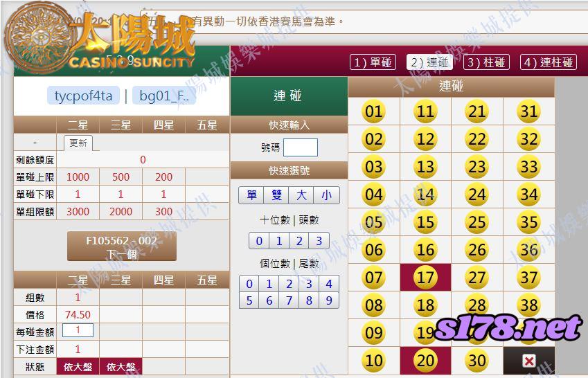Select number ball 30
This screenshot has height=378, width=588.
click(476, 361)
